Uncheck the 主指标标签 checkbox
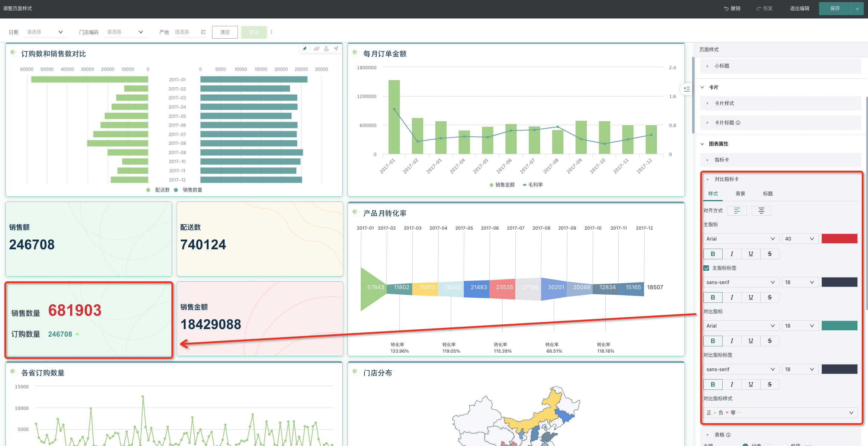This screenshot has height=446, width=868. (x=706, y=268)
